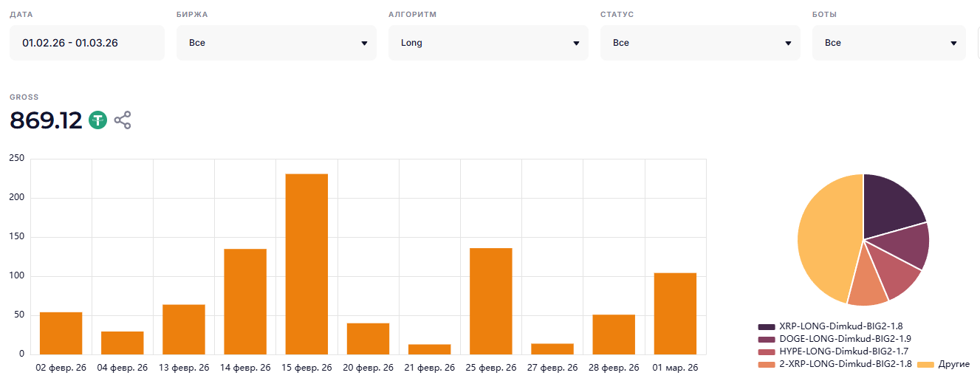Toggle 2-XRP-LONG-Dimkud-BIG2-1.8 legend entry
The height and width of the screenshot is (381, 980).
click(835, 364)
